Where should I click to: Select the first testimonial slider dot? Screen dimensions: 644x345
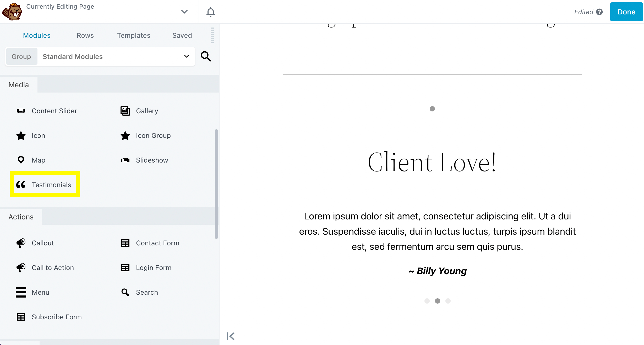(427, 301)
